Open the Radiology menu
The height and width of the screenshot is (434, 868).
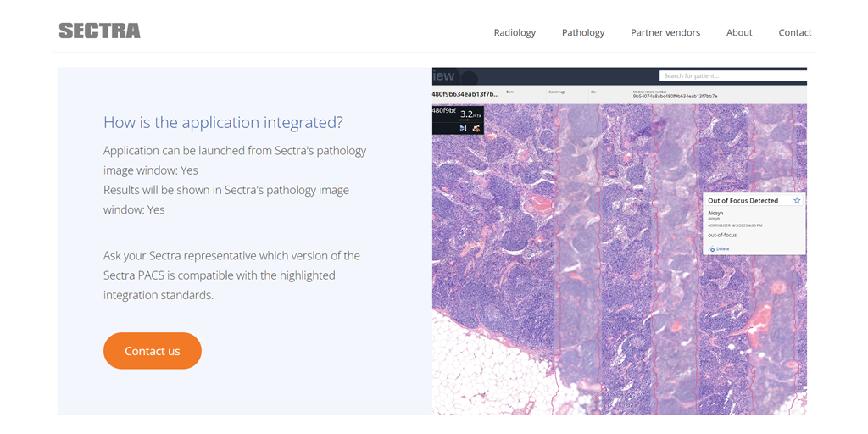pyautogui.click(x=515, y=32)
